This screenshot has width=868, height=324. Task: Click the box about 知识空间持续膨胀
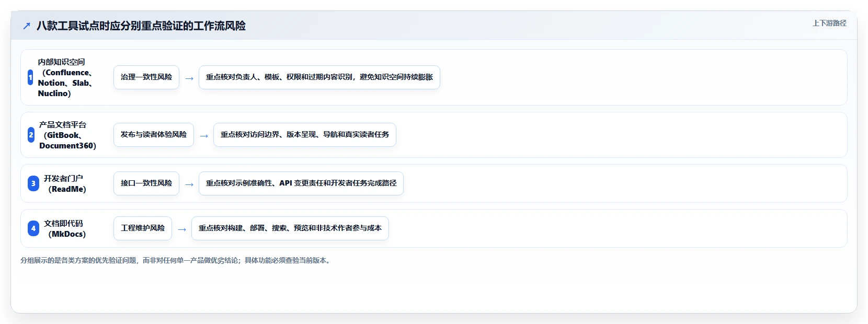319,77
